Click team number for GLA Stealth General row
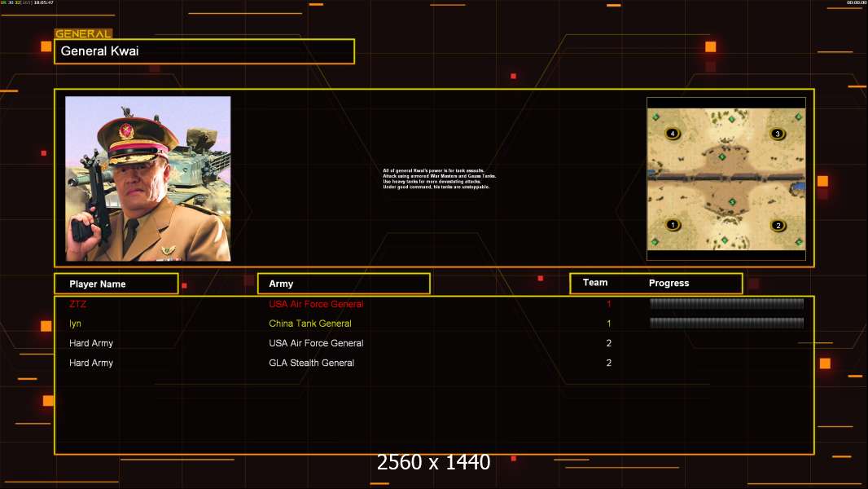This screenshot has width=868, height=489. (609, 363)
